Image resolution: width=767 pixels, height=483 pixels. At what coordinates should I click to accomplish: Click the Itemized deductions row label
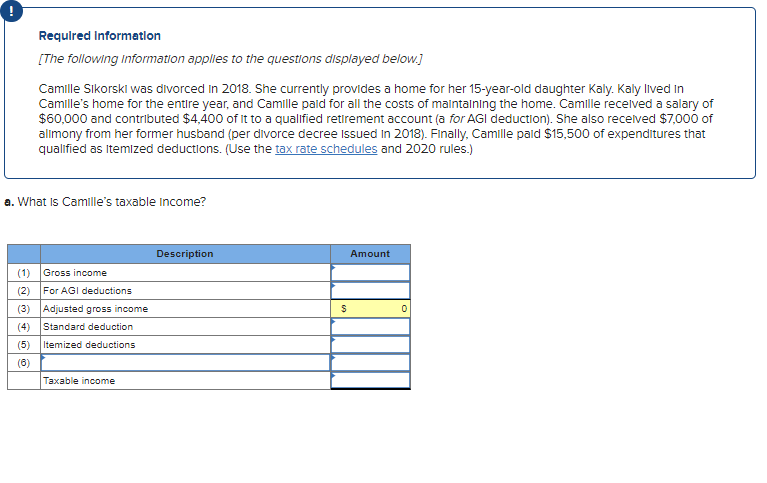(x=89, y=345)
